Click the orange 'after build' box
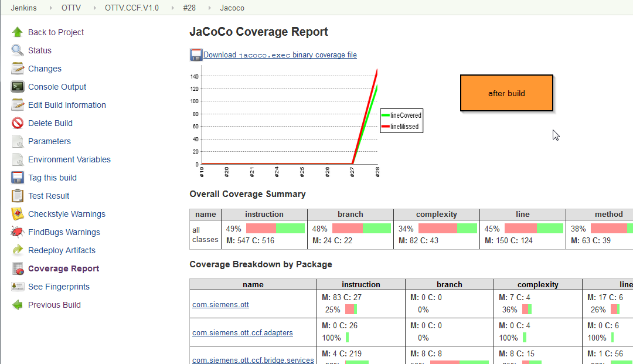This screenshot has width=633, height=364. [x=506, y=93]
